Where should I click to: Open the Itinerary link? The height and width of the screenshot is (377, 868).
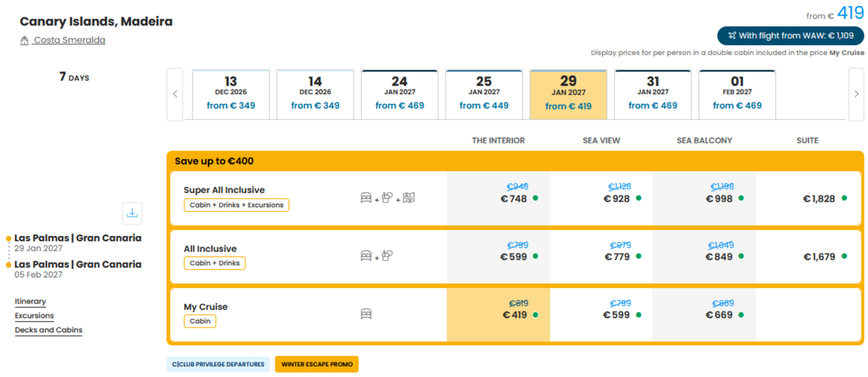[30, 301]
